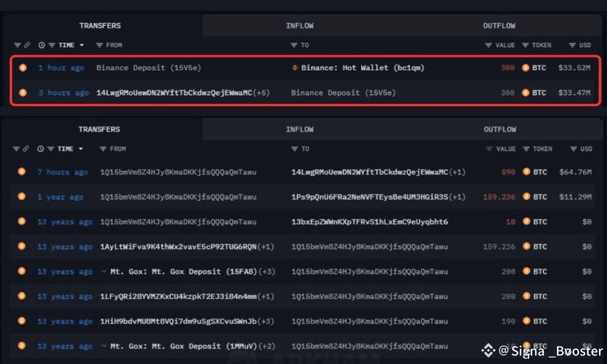
Task: Click the link icon in the upper table header
Action: (x=27, y=45)
